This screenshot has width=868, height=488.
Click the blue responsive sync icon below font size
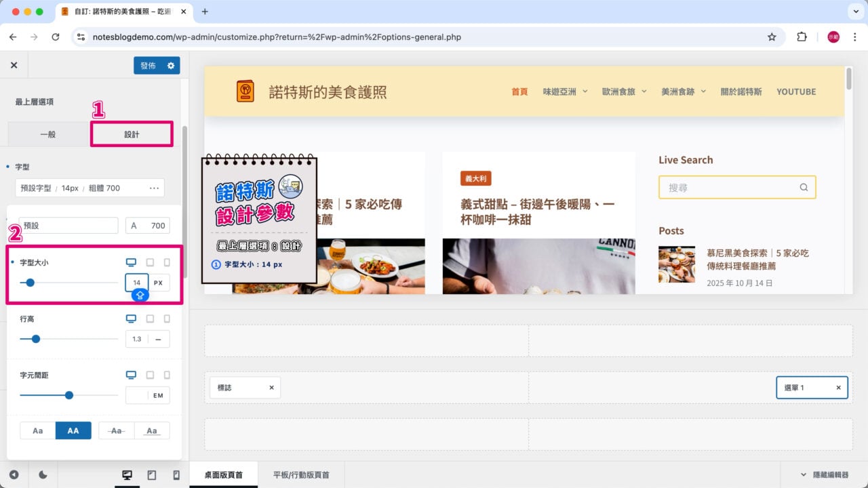[x=139, y=295]
